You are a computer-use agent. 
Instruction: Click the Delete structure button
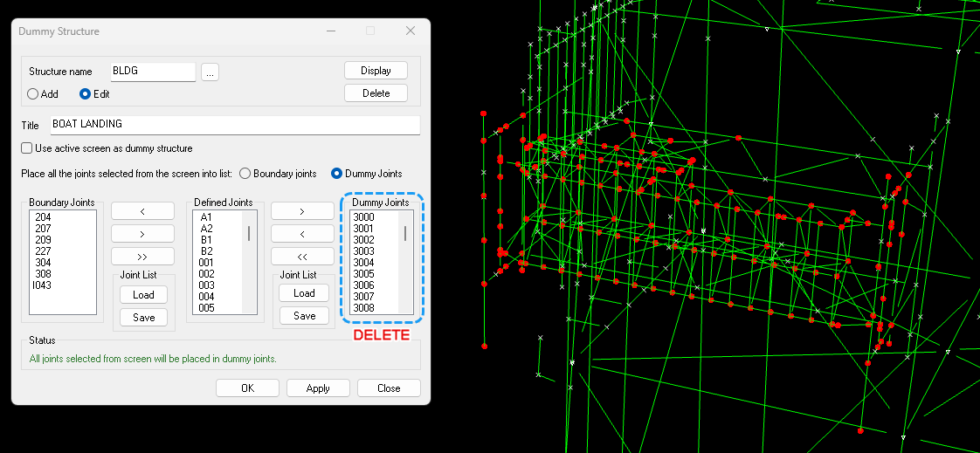click(376, 93)
